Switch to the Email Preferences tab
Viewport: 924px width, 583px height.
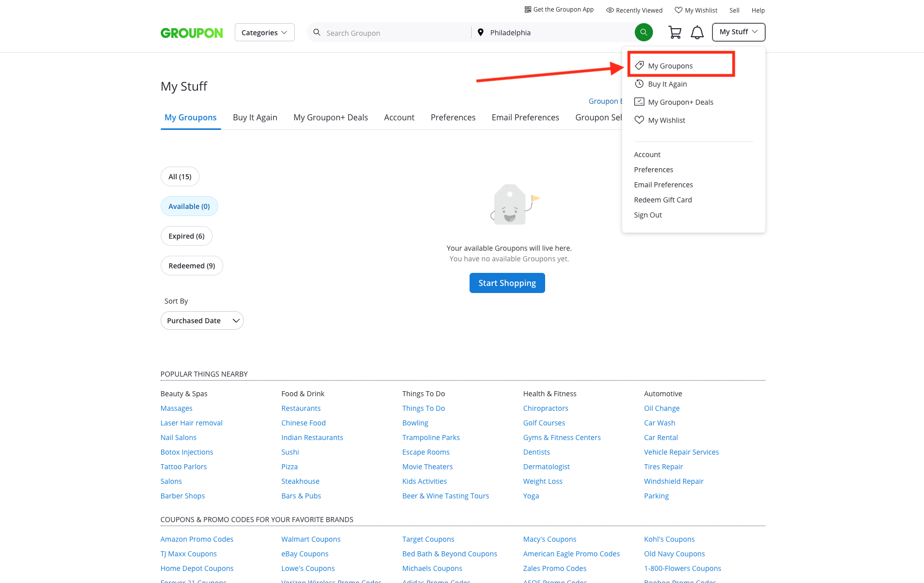pos(525,117)
